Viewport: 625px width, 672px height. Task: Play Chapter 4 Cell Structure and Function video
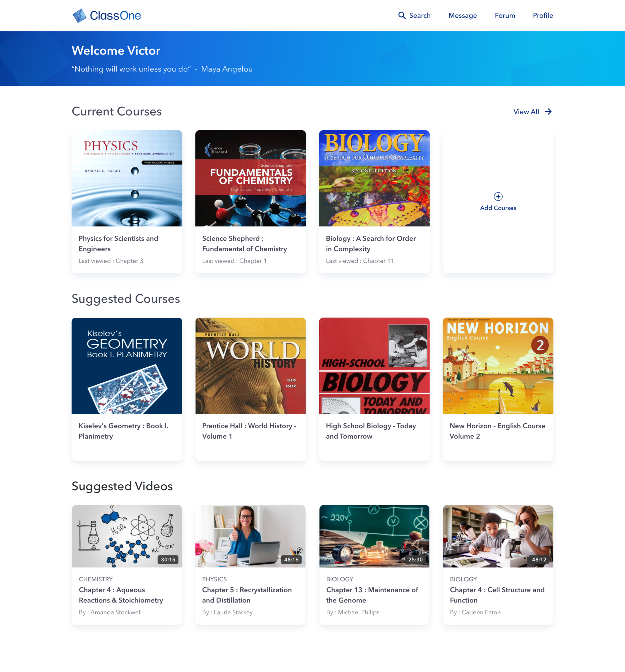498,536
